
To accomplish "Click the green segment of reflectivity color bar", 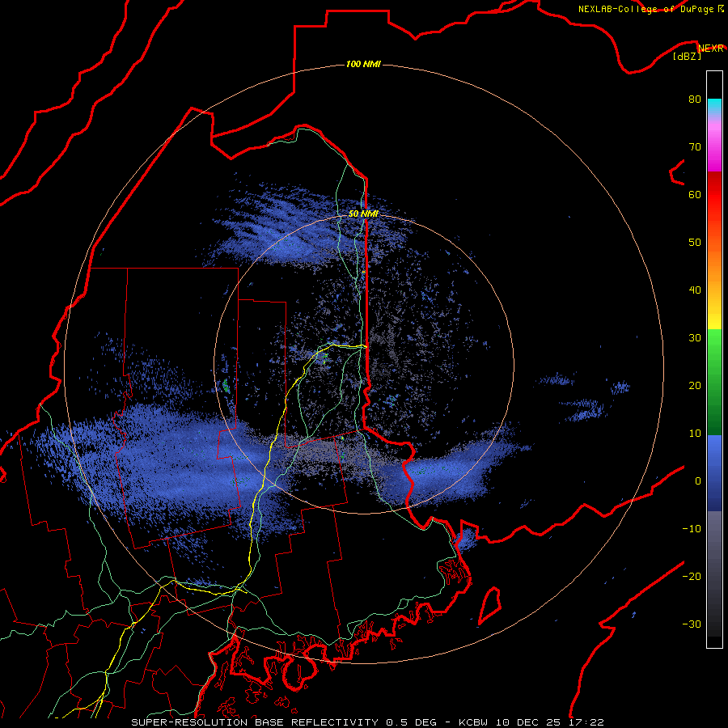I will (714, 382).
